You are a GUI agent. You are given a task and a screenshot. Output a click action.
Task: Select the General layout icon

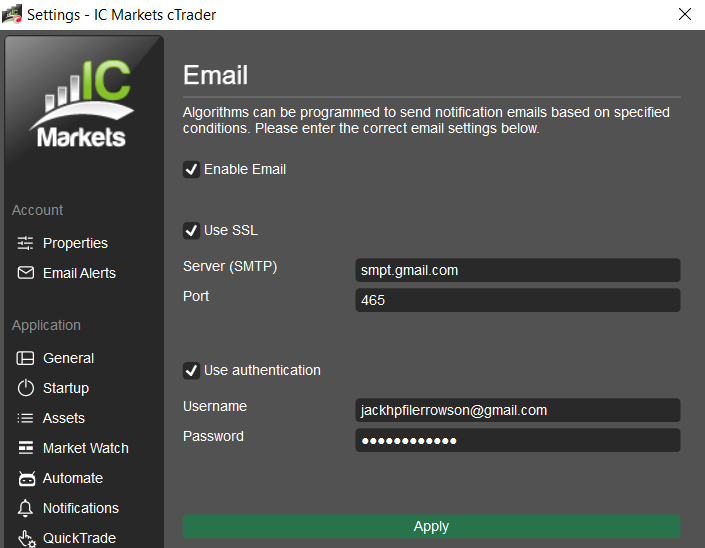[25, 358]
